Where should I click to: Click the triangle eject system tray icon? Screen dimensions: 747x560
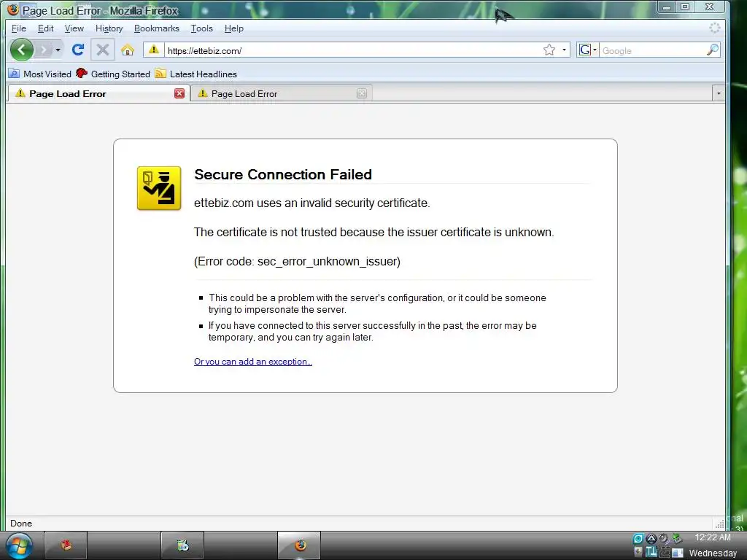pyautogui.click(x=651, y=539)
